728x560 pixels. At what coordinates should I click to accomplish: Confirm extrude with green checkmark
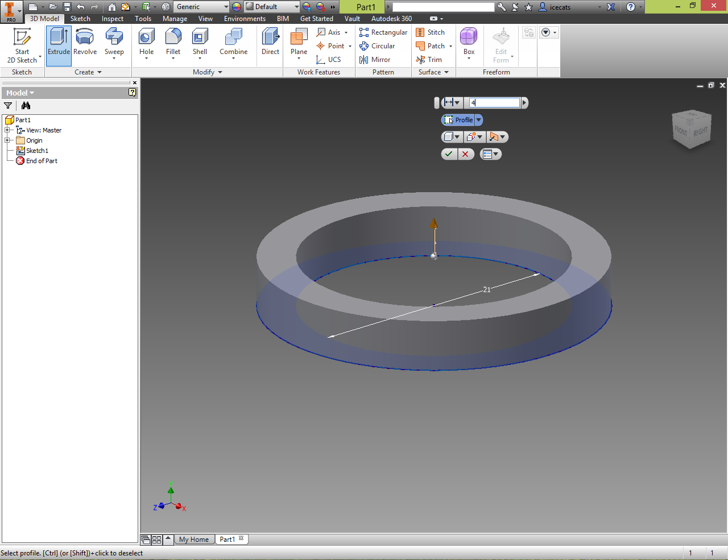[449, 154]
